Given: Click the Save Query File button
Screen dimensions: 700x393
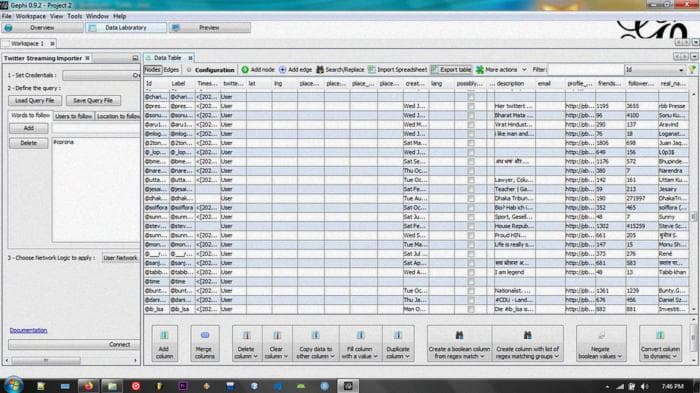Looking at the screenshot, I should [x=93, y=100].
